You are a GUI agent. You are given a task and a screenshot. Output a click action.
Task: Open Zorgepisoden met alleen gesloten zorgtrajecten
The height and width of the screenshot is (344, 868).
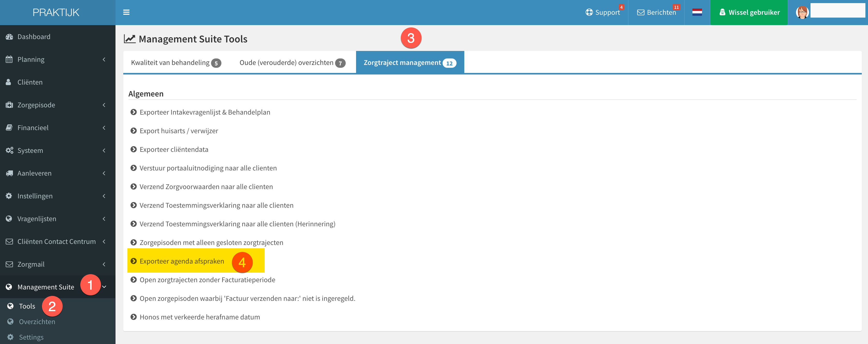tap(211, 242)
